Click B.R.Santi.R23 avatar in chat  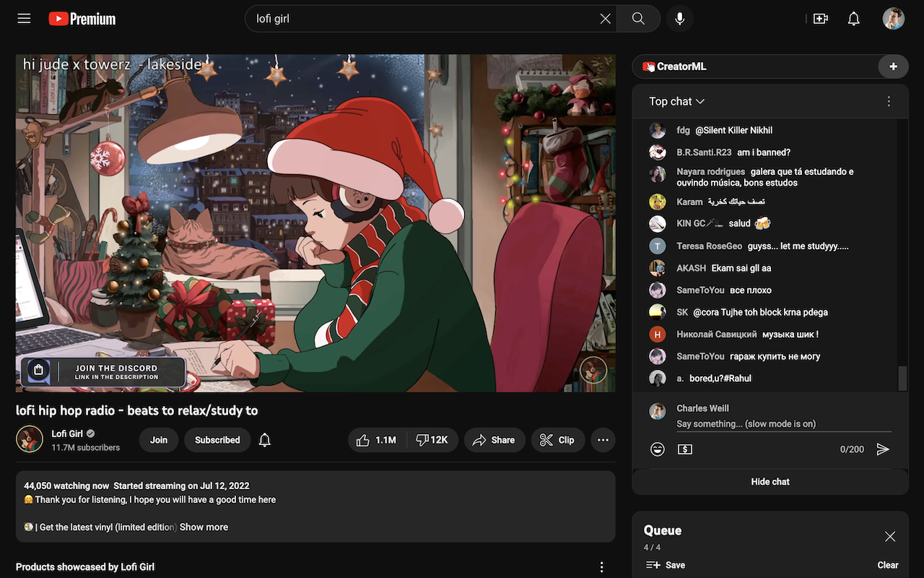[x=657, y=152]
